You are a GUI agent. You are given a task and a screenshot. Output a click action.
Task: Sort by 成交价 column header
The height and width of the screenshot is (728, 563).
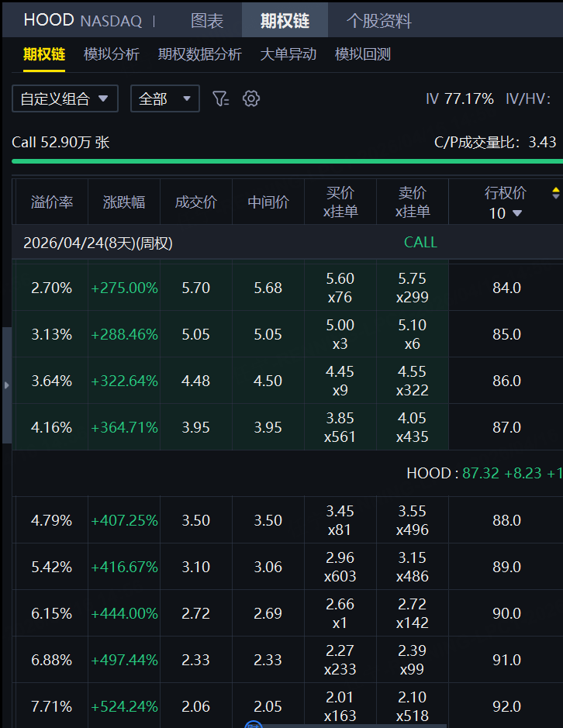[196, 202]
